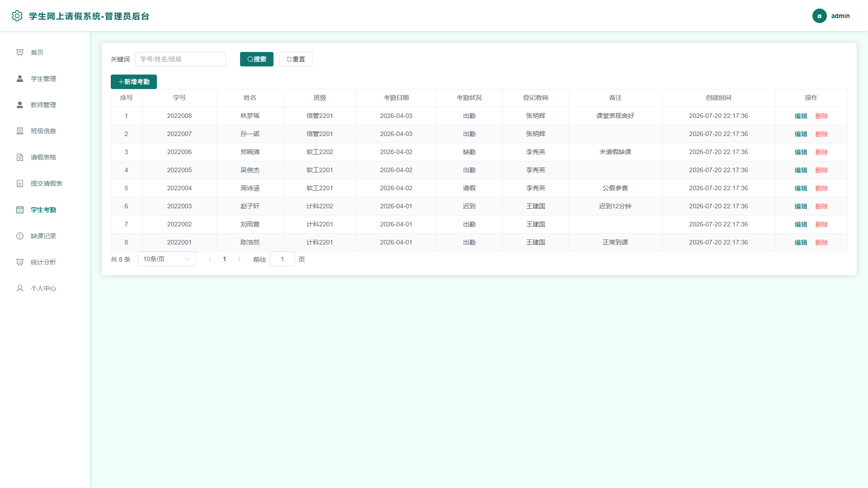Click the 首页 home icon in sidebar
The width and height of the screenshot is (868, 488).
(x=20, y=52)
